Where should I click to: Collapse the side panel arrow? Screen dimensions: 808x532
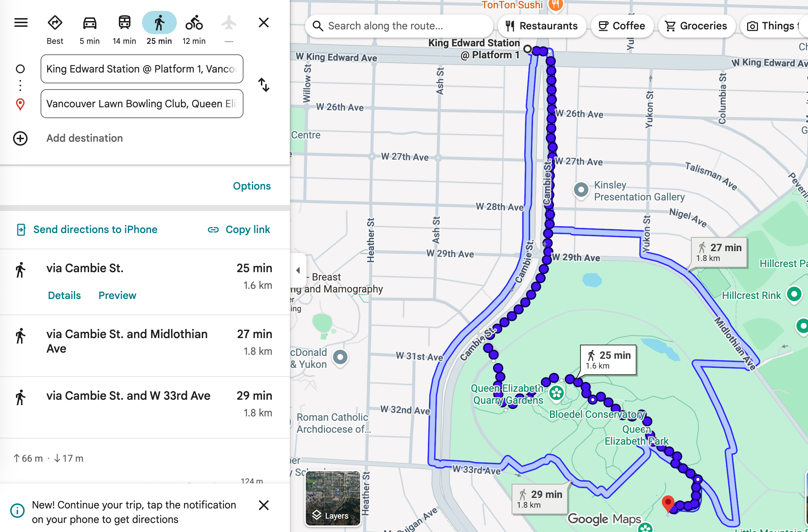point(298,270)
